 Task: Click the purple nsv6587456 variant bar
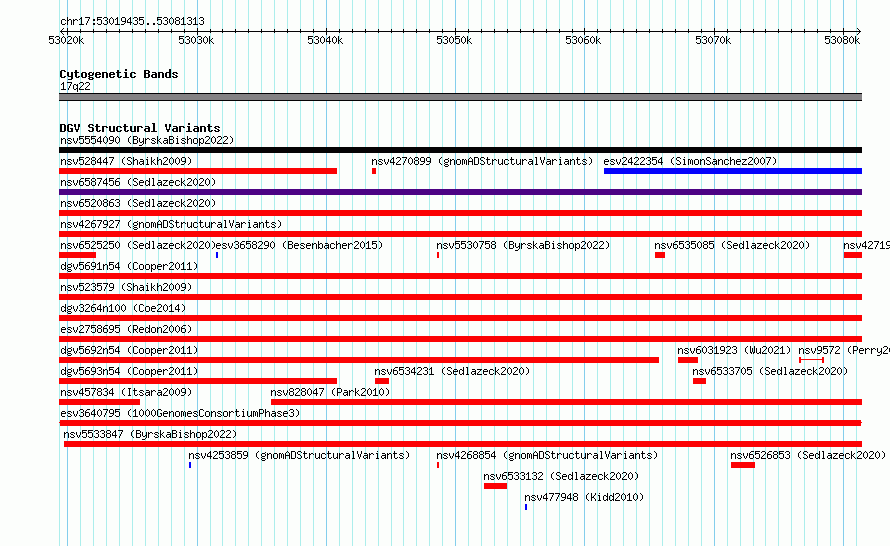point(460,192)
